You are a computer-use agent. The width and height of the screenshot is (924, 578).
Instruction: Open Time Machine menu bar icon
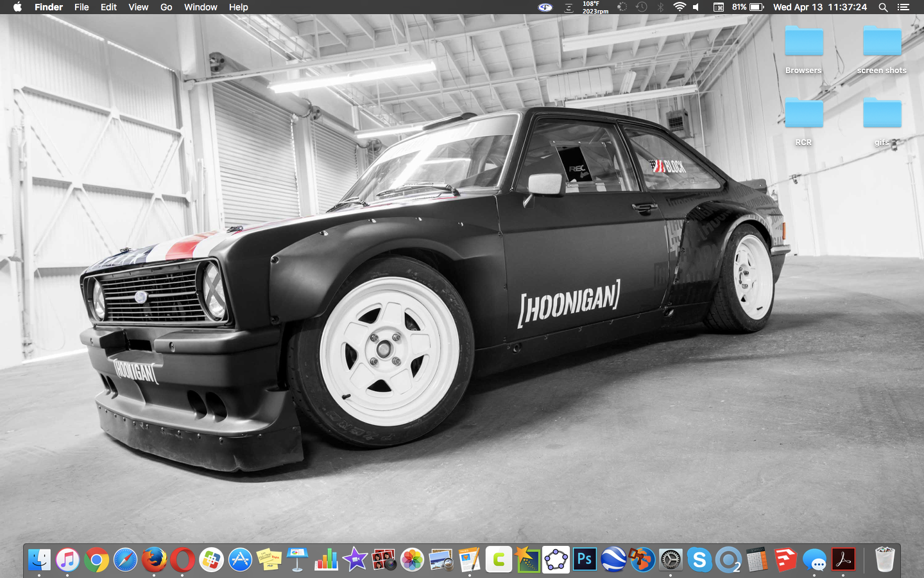tap(641, 7)
